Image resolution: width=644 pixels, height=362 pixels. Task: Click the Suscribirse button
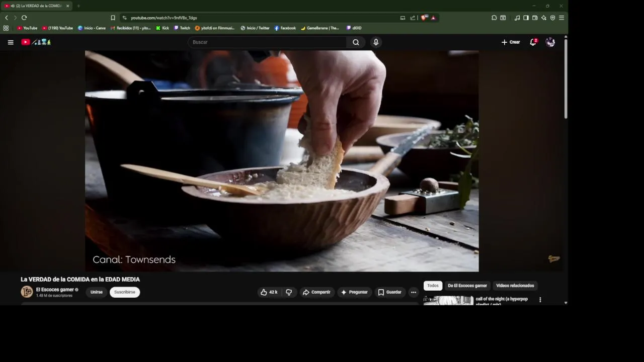coord(125,292)
